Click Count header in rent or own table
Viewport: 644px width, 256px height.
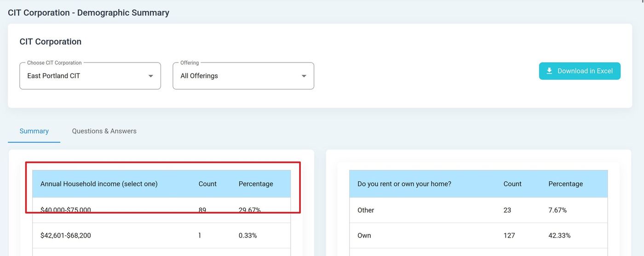512,184
